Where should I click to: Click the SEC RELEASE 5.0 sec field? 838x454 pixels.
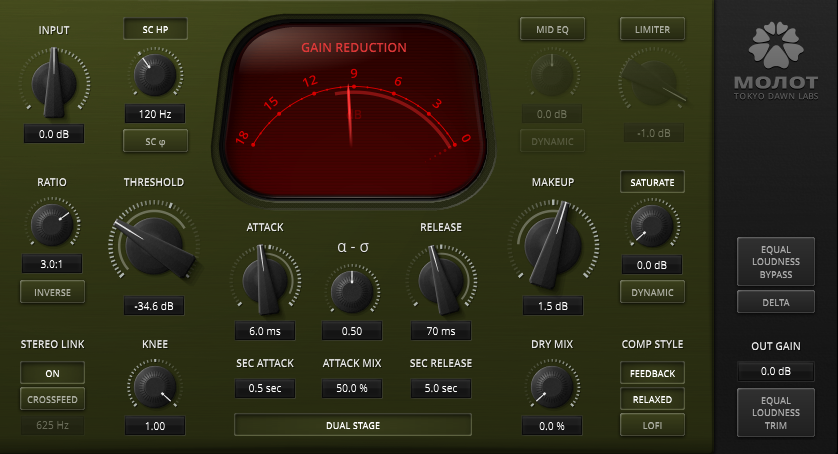[x=441, y=388]
